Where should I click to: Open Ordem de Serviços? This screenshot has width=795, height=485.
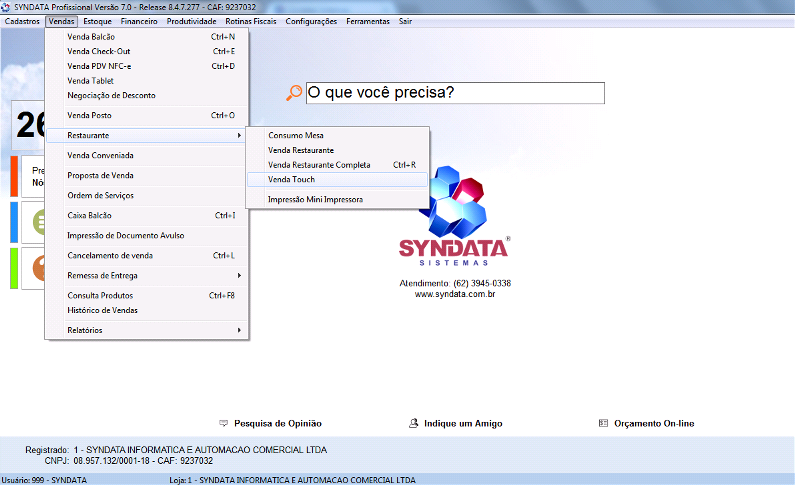coord(147,196)
